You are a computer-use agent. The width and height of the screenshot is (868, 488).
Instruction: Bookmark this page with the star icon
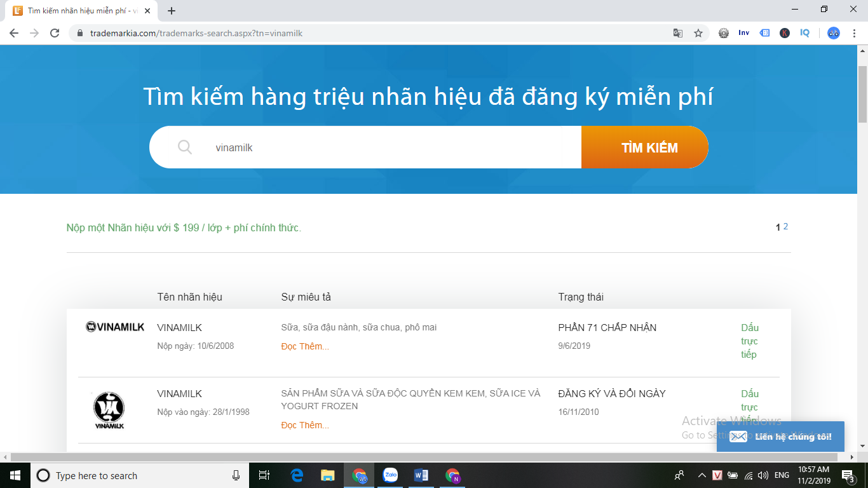(698, 33)
